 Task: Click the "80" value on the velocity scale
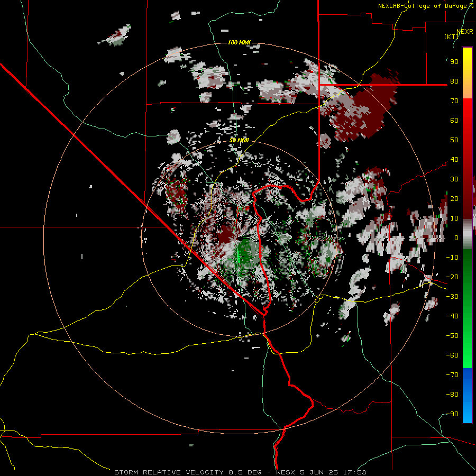pos(454,81)
